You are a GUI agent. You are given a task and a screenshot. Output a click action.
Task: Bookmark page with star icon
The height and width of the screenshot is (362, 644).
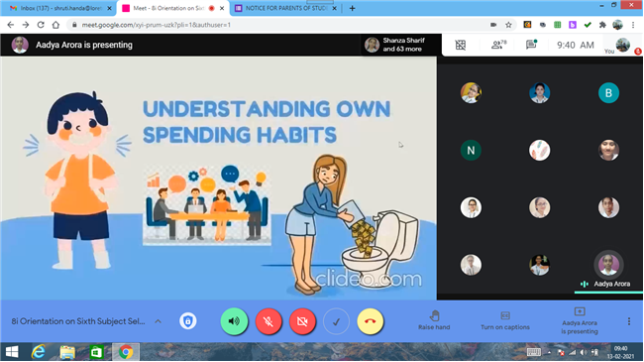click(508, 25)
